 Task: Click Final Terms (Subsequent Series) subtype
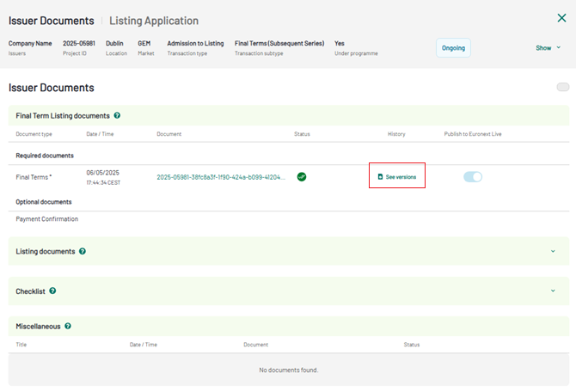279,43
